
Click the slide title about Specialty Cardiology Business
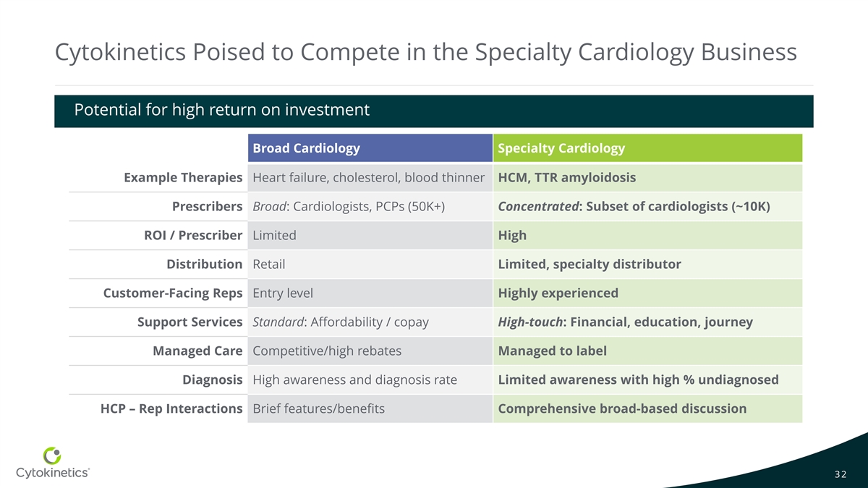(426, 52)
